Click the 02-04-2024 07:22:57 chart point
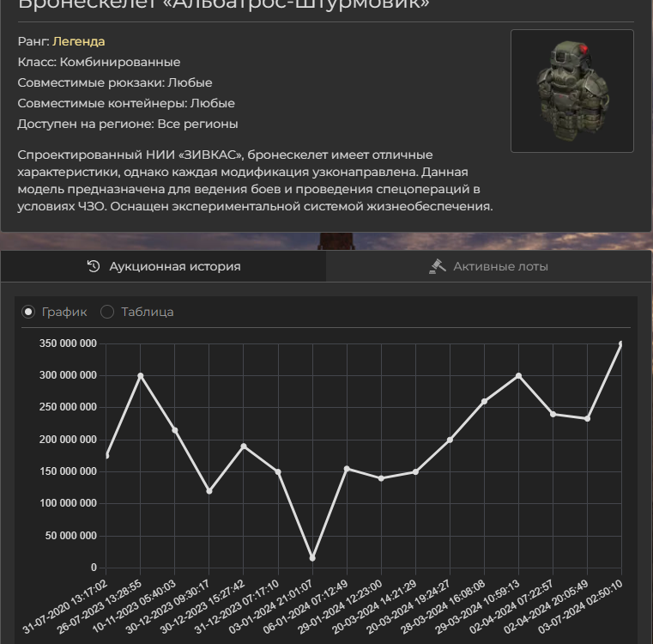Viewport: 653px width, 644px height. pos(553,414)
